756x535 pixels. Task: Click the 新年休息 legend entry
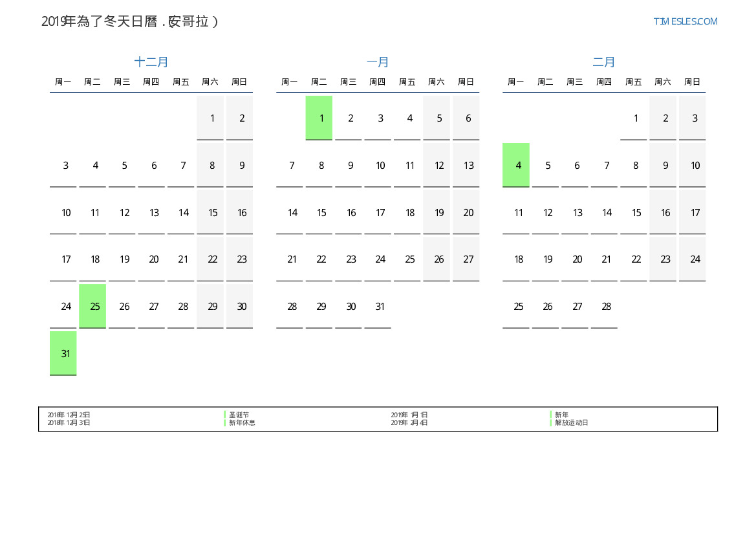click(242, 422)
